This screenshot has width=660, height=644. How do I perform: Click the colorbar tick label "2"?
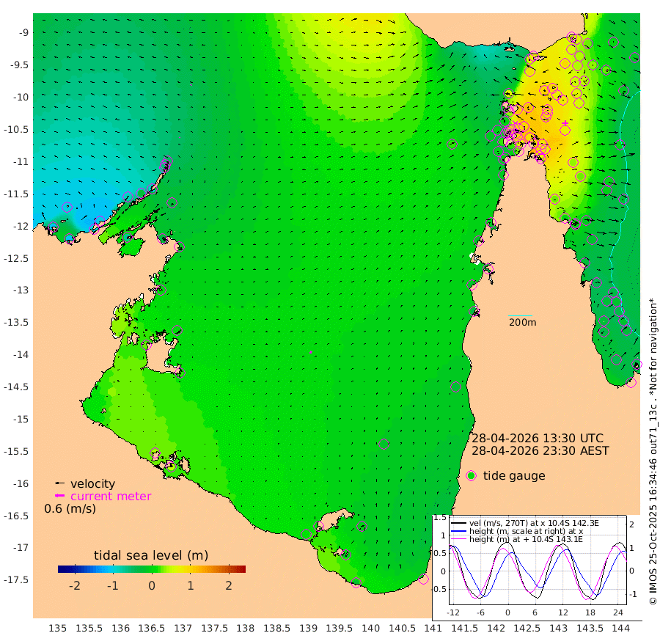click(229, 585)
